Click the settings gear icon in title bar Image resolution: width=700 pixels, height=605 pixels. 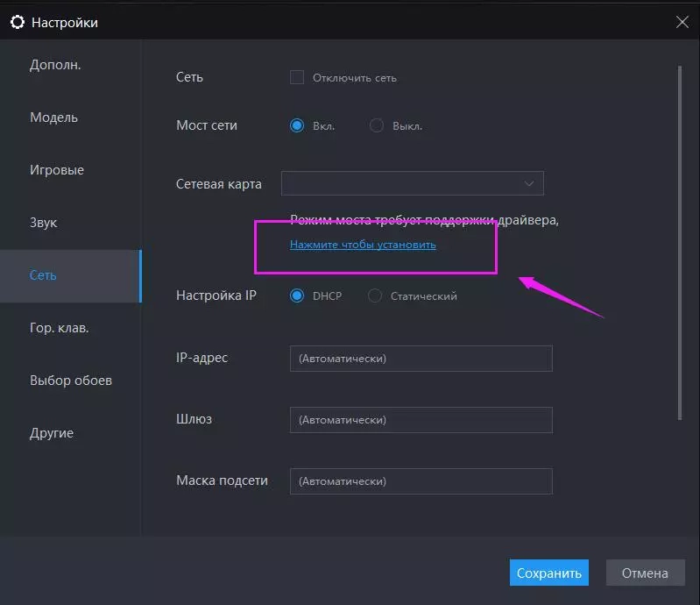click(x=17, y=23)
